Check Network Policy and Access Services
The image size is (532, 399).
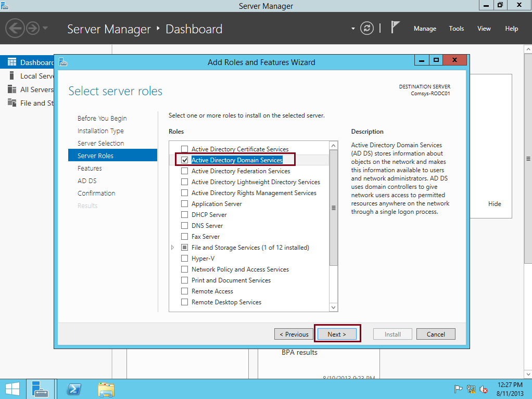pos(185,269)
